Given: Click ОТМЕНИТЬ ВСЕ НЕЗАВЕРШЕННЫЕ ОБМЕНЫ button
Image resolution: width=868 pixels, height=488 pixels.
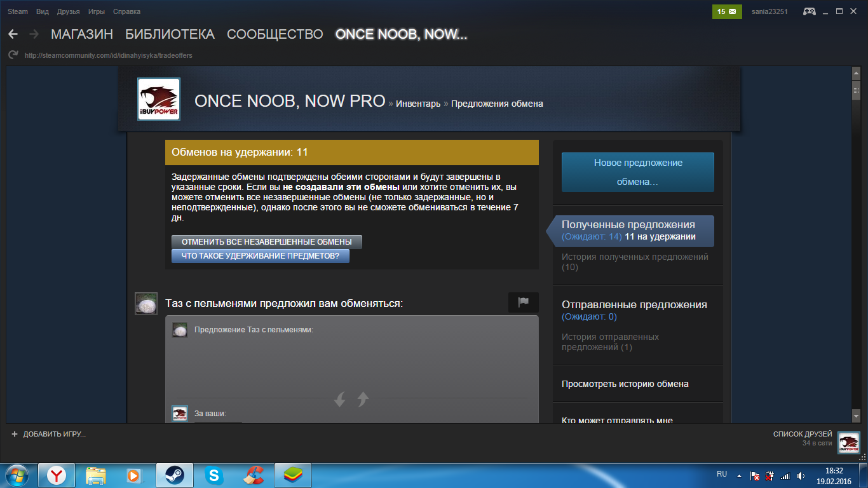Looking at the screenshot, I should 267,242.
